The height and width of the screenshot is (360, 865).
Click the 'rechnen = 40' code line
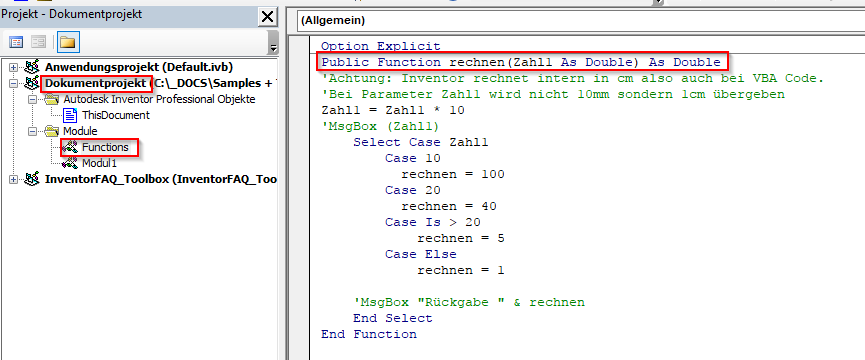click(x=449, y=206)
